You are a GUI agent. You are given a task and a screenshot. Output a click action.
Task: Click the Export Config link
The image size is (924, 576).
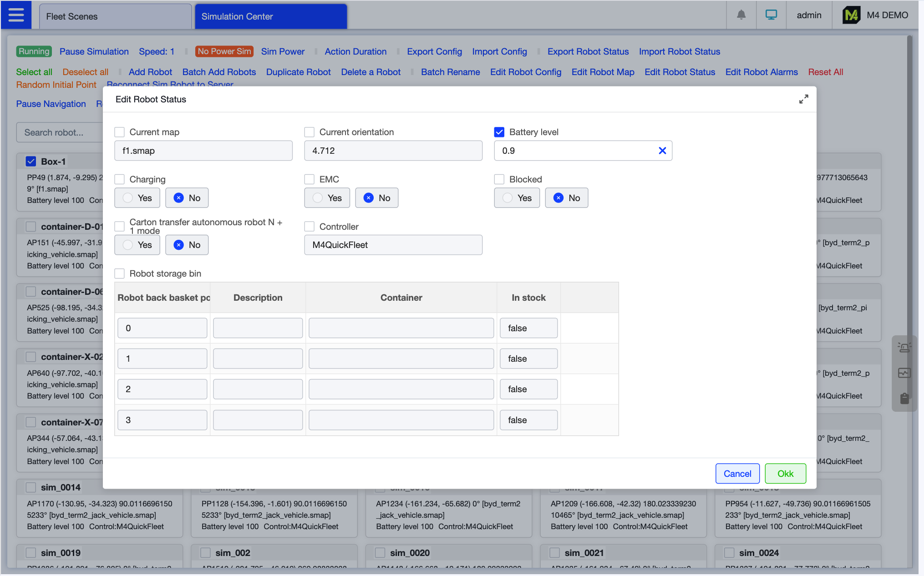coord(434,51)
